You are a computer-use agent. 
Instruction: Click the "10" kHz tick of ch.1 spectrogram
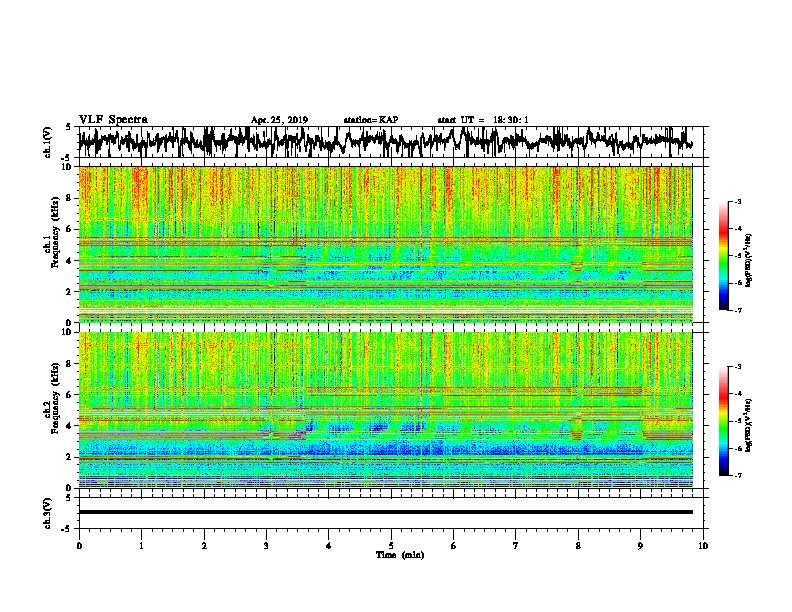point(68,167)
